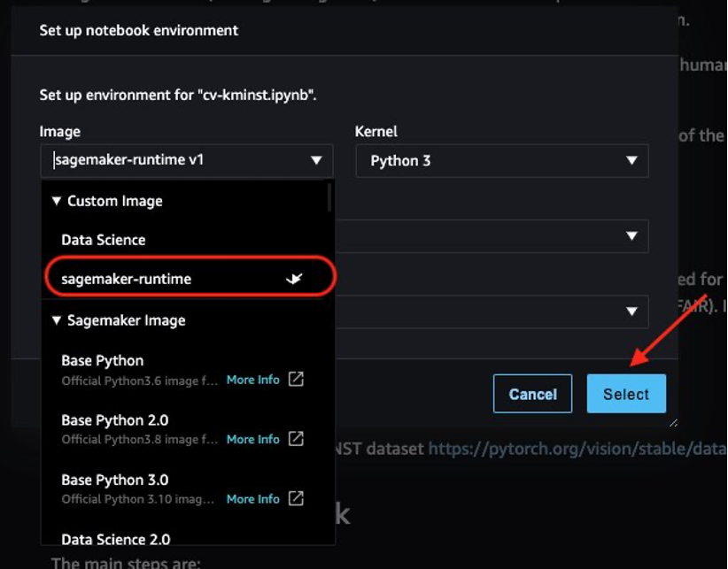Click the "Official Python 3.10 imag…" description
The image size is (728, 569).
click(x=138, y=499)
